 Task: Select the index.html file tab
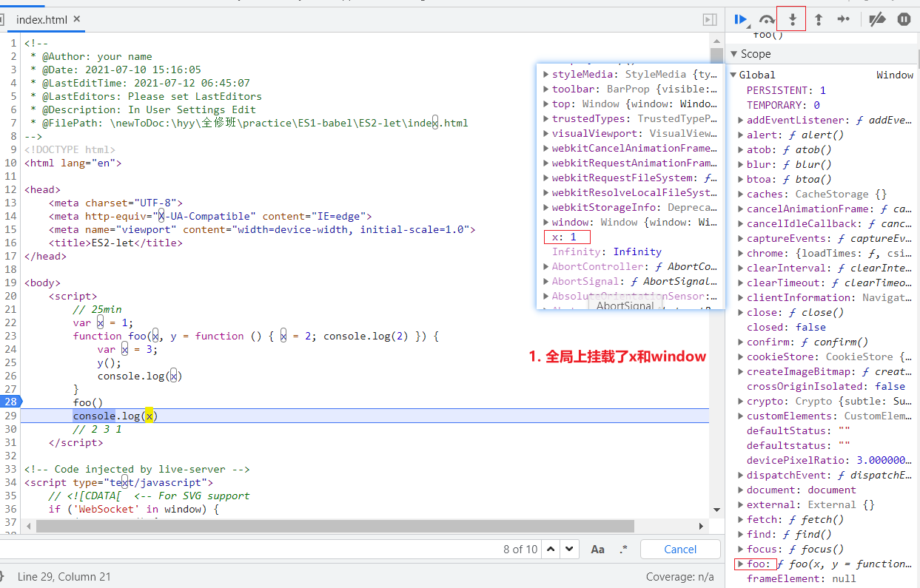coord(47,20)
